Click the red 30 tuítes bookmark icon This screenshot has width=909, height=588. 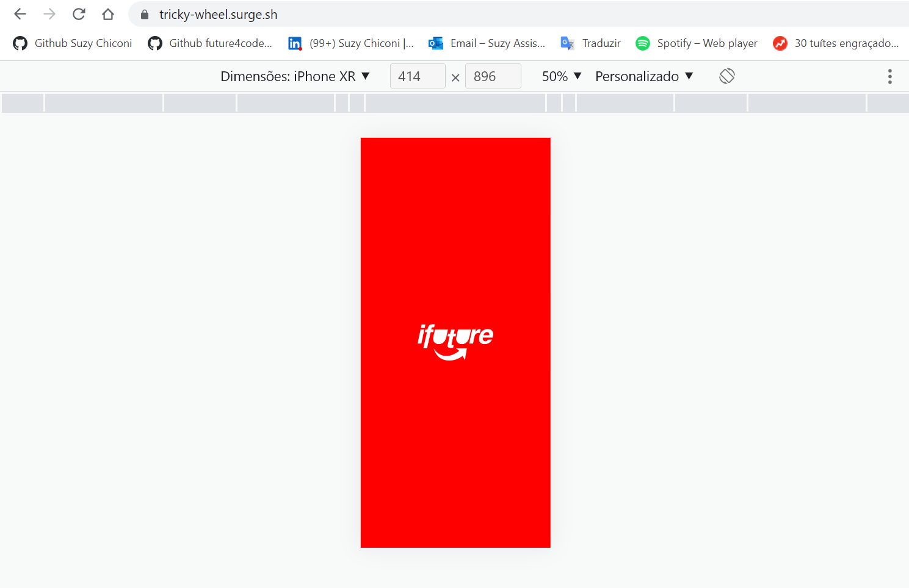pyautogui.click(x=780, y=43)
